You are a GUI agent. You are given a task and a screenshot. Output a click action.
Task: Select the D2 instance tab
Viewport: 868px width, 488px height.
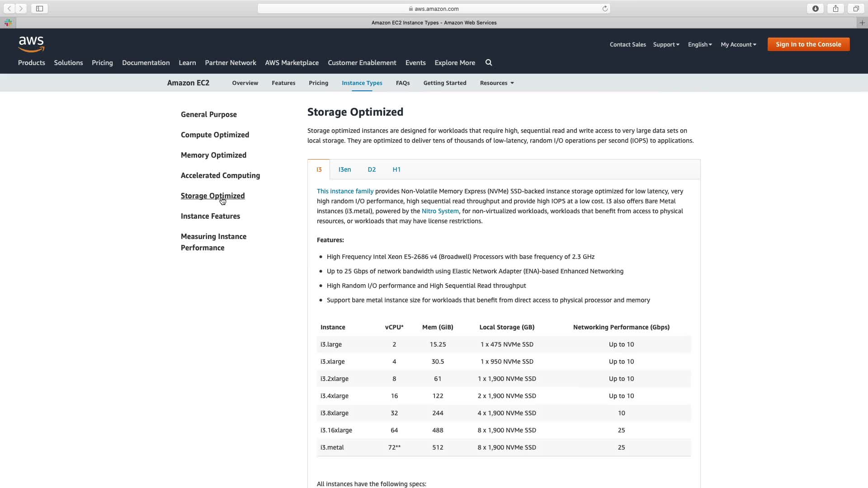[x=372, y=169]
